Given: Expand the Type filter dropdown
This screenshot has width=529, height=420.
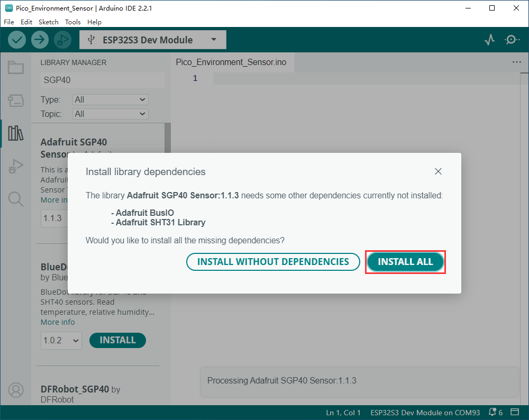Looking at the screenshot, I should click(x=111, y=99).
